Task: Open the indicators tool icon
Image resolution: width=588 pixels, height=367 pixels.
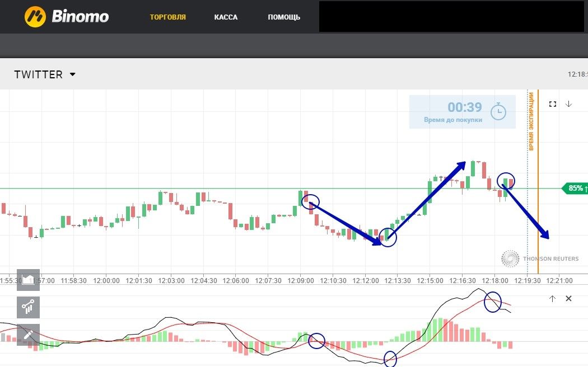Action: [28, 307]
